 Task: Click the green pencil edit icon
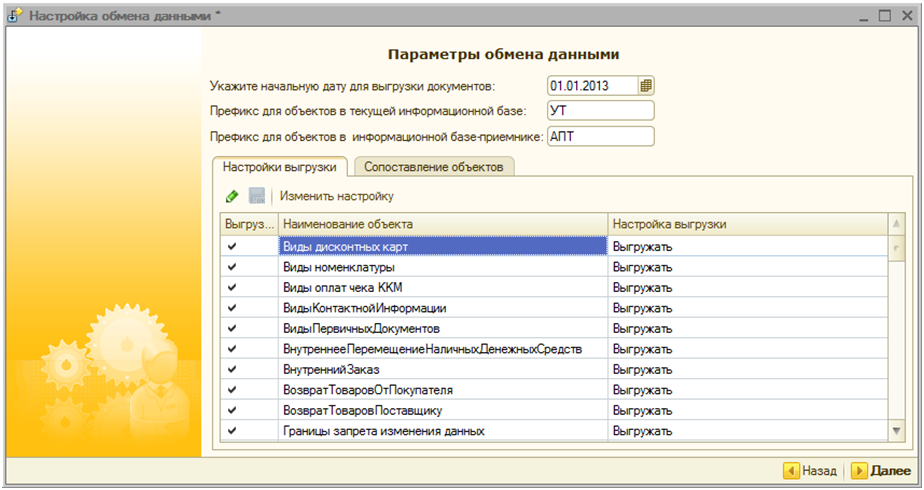pos(232,196)
